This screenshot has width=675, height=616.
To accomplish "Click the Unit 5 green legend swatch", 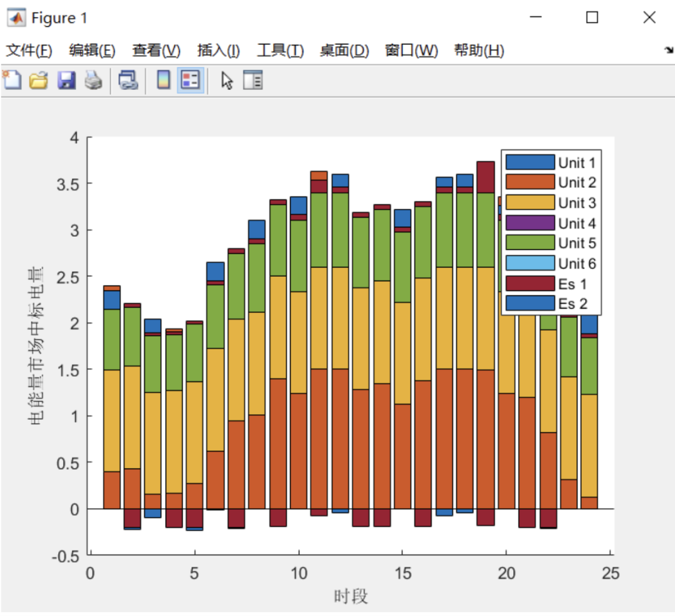I will [x=530, y=242].
